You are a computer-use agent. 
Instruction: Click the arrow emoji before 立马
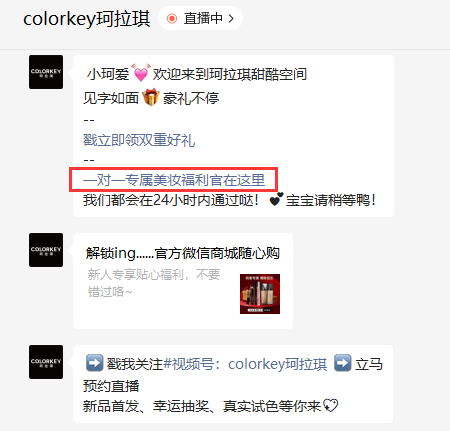[x=343, y=363]
